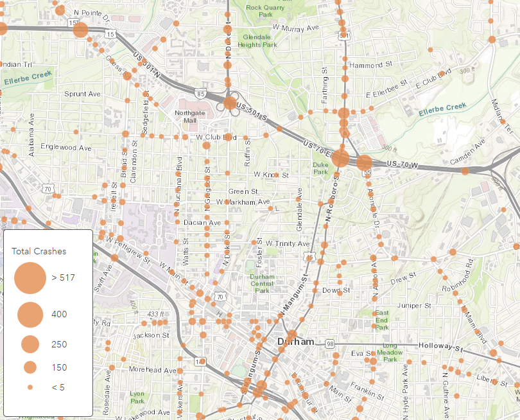Click the Rock Quarry Park label

[265, 11]
